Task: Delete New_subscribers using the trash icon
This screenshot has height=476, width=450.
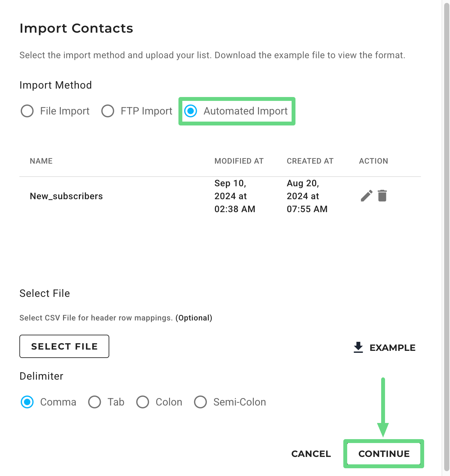Action: 382,196
